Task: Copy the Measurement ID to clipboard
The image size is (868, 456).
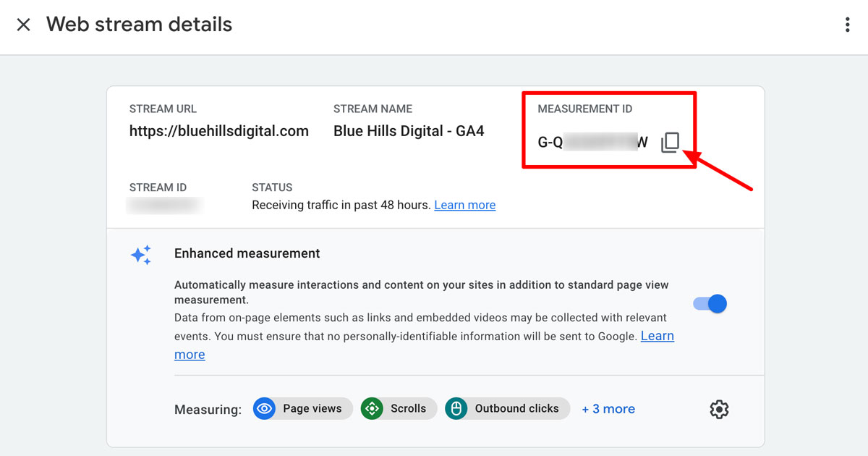Action: [x=671, y=143]
